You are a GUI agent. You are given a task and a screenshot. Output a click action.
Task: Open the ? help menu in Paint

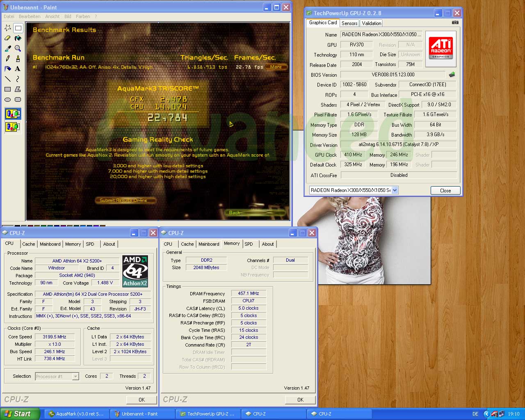[96, 16]
